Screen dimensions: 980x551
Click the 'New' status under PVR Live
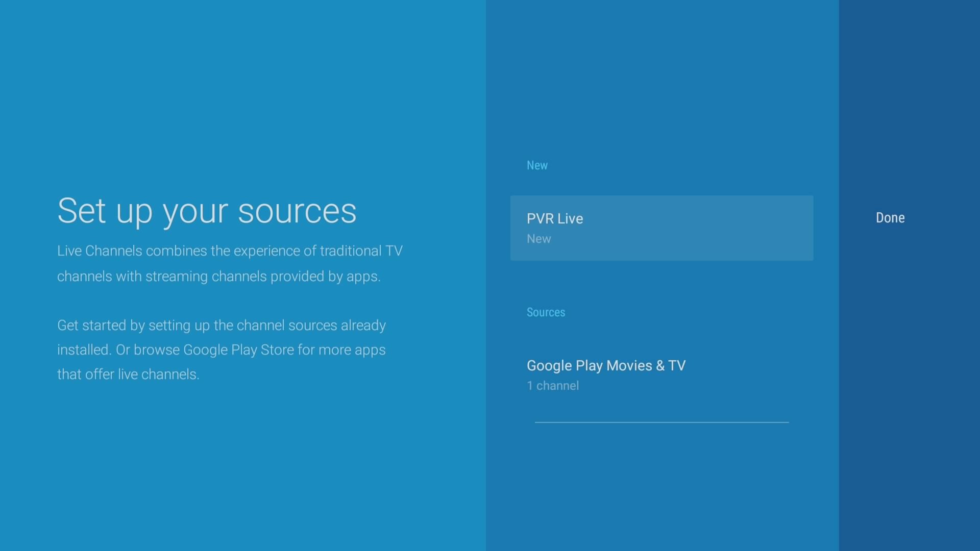[538, 239]
